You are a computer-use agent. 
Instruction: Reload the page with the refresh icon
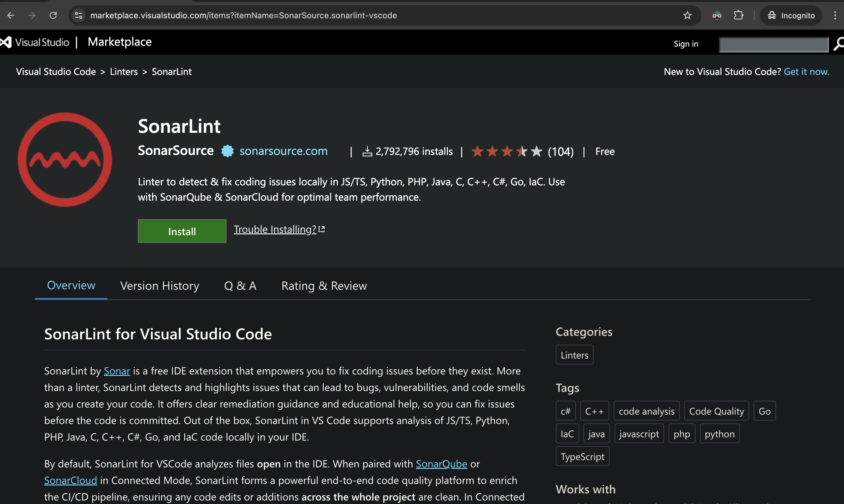[x=53, y=15]
